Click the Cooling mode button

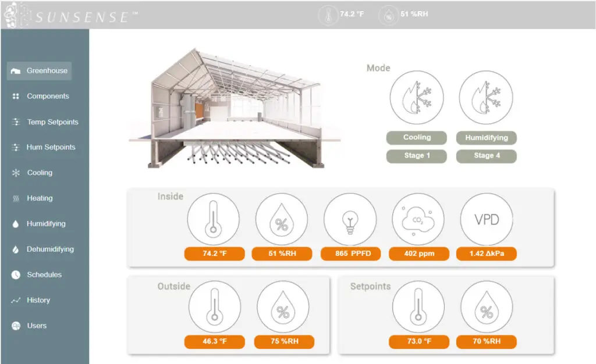point(417,138)
